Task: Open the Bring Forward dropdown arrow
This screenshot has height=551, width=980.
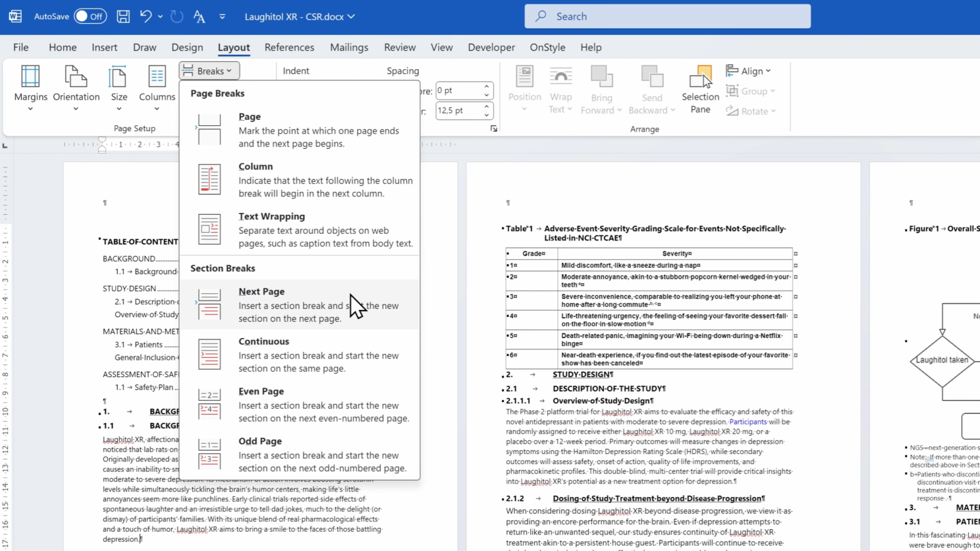Action: coord(619,111)
